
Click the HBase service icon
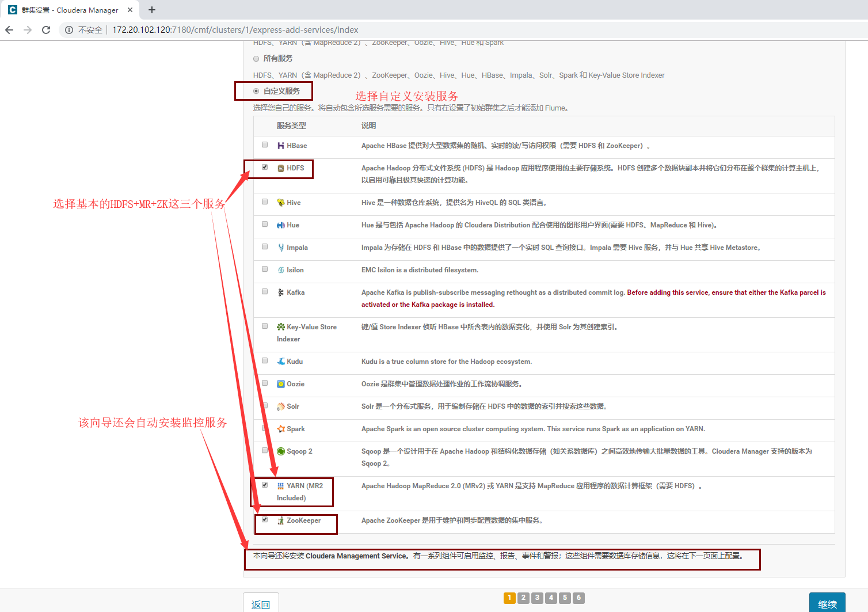click(x=281, y=146)
